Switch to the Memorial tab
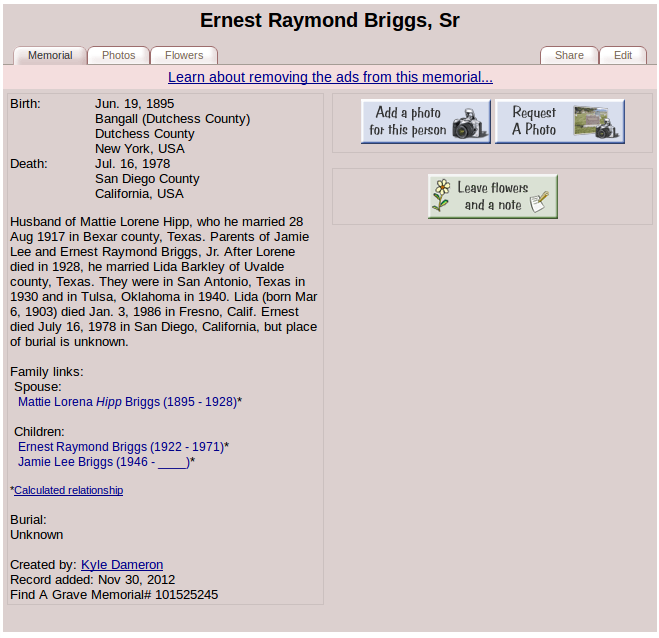 [x=50, y=55]
